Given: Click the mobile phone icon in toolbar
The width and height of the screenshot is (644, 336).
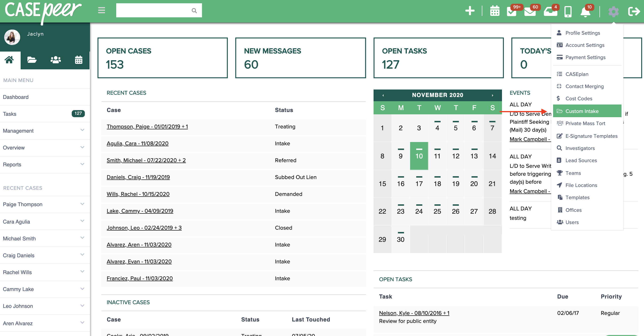Looking at the screenshot, I should pyautogui.click(x=568, y=11).
